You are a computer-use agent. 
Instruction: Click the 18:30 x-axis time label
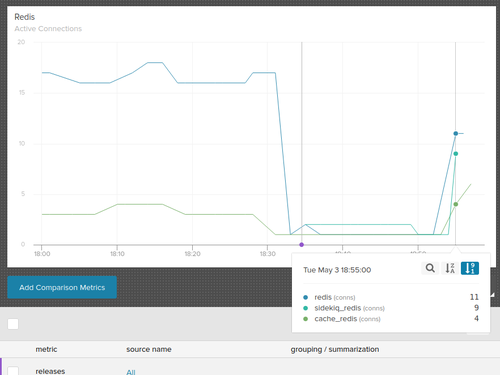pos(268,254)
